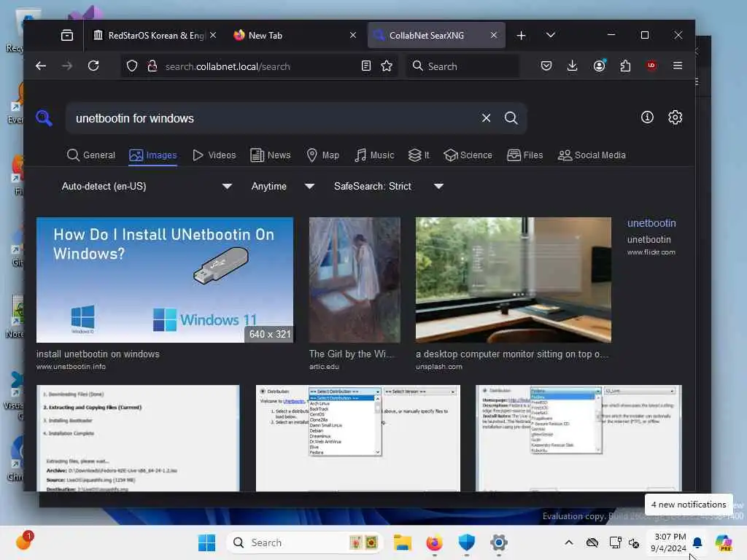Viewport: 747px width, 560px height.
Task: Switch to It search category
Action: 419,155
